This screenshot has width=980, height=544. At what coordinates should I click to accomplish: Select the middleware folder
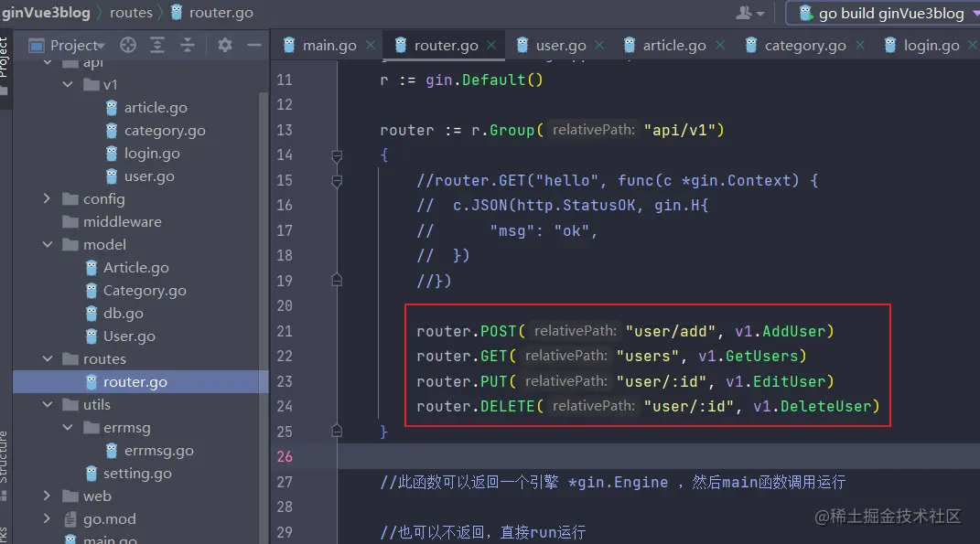pyautogui.click(x=122, y=222)
